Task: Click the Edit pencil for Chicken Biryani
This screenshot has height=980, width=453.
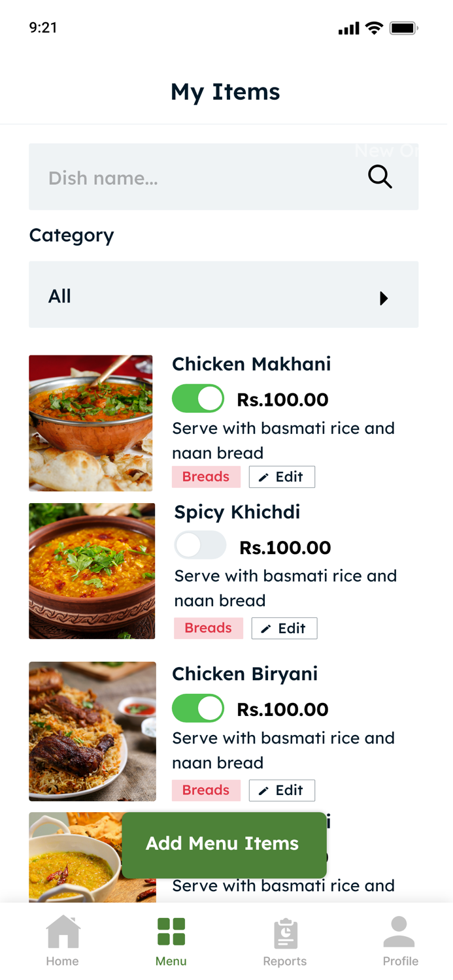Action: pyautogui.click(x=282, y=790)
